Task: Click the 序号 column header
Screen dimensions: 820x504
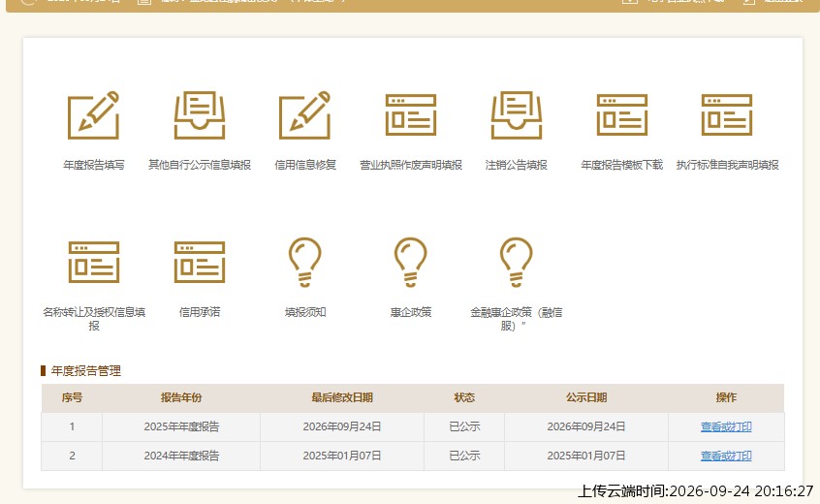Action: pyautogui.click(x=72, y=397)
